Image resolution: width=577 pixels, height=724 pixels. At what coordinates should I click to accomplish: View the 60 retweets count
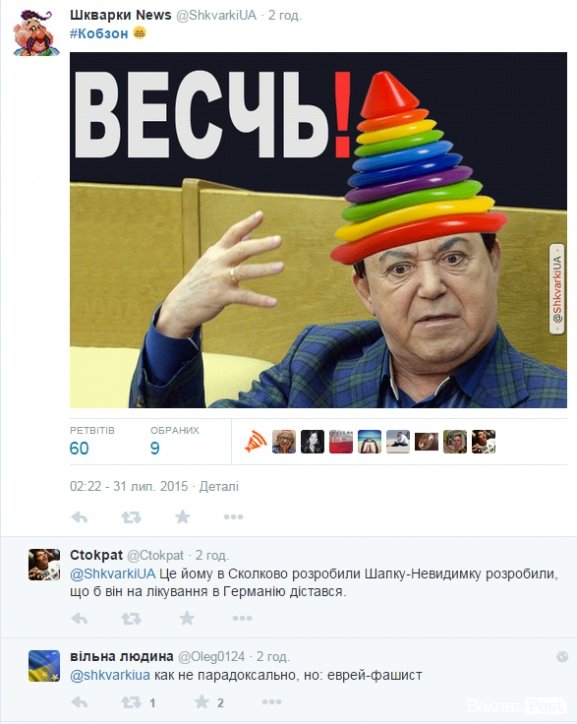tap(79, 448)
